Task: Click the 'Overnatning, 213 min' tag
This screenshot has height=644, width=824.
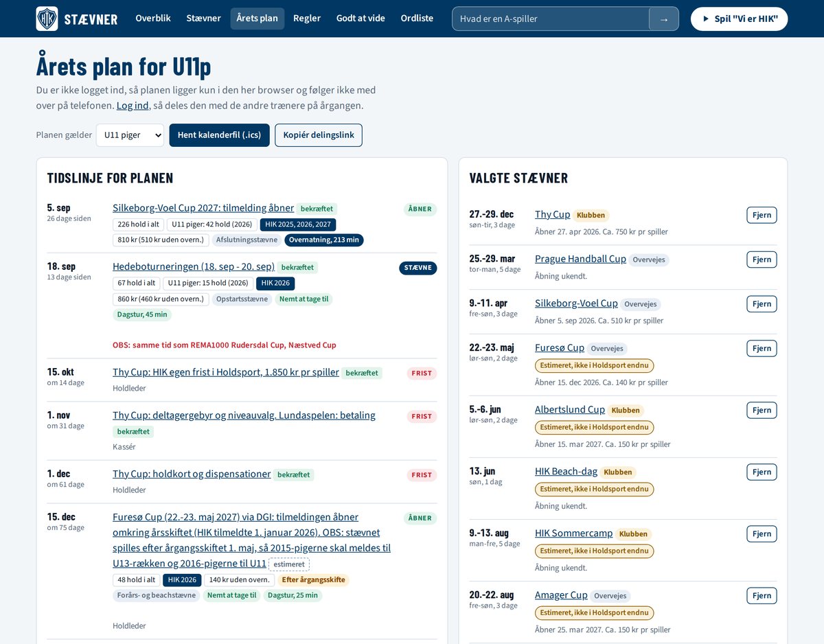Action: point(324,240)
